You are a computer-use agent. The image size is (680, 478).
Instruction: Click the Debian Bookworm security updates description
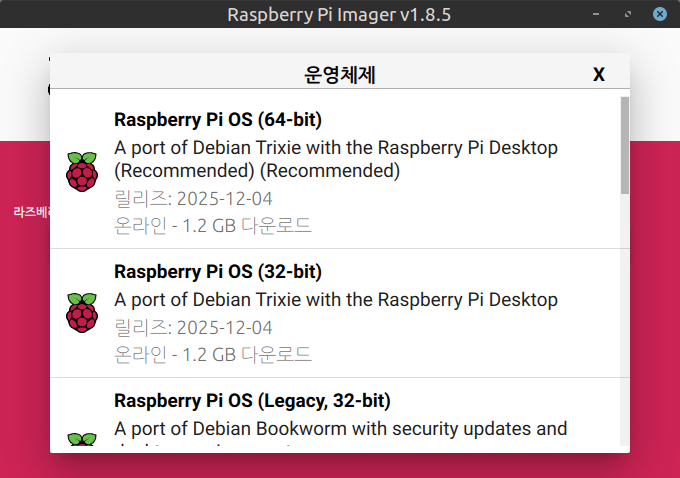[x=340, y=429]
